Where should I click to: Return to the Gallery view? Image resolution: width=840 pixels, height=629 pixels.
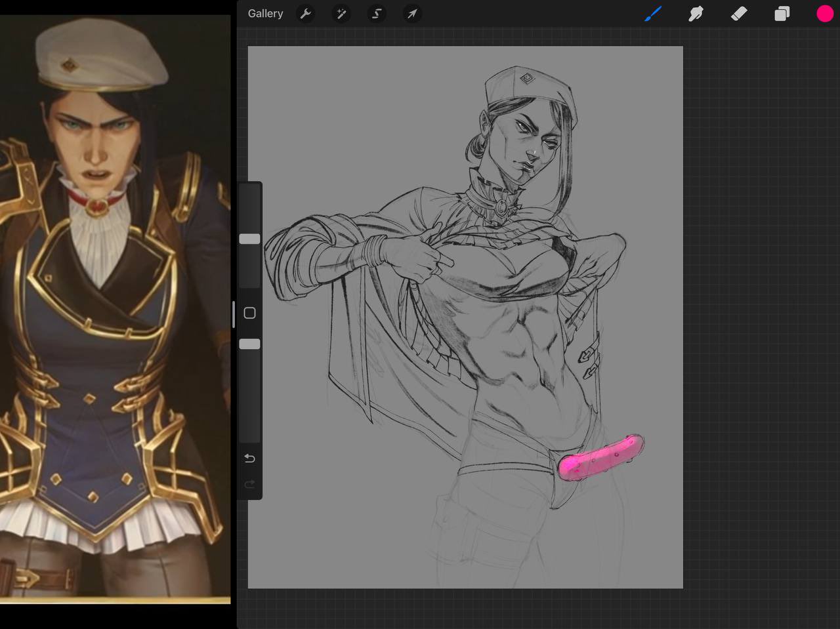pos(265,14)
